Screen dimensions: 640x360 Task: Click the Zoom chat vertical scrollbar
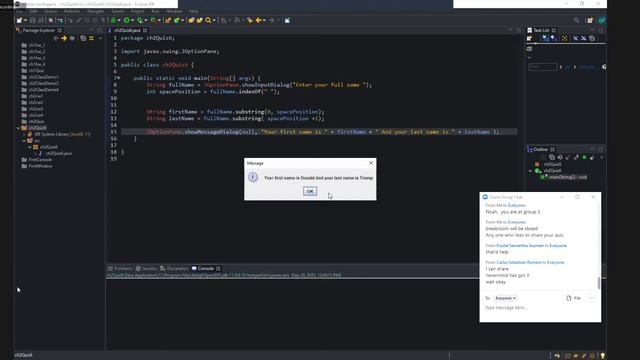(599, 282)
